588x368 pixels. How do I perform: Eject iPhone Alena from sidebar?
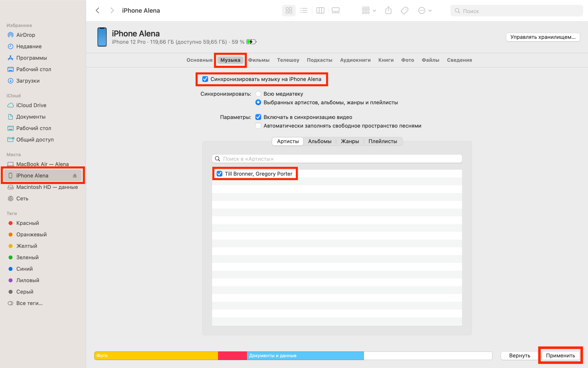pos(75,176)
